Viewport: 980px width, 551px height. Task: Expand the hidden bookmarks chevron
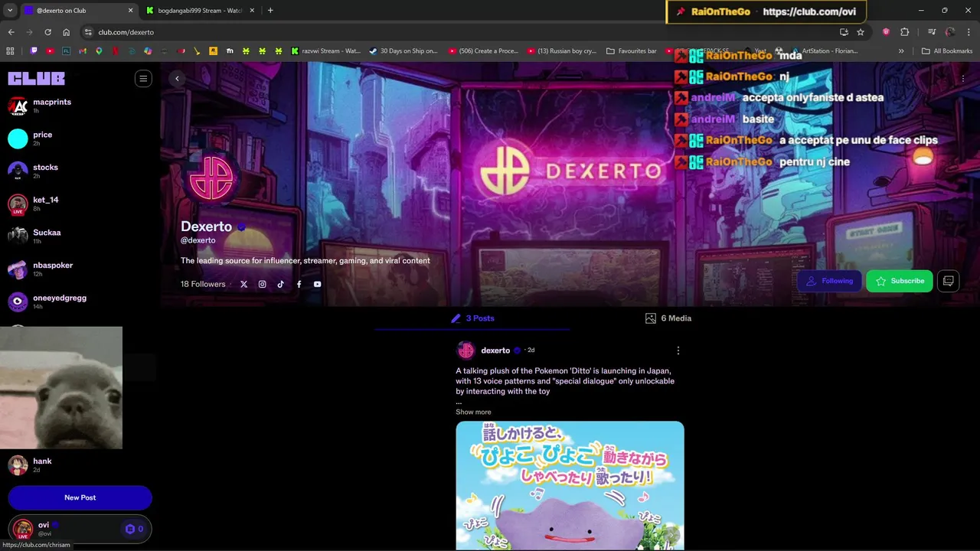[x=901, y=51]
